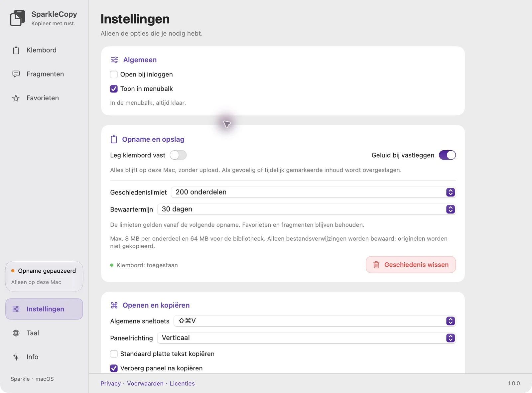Open the Paneelrichting dropdown showing Verticaal

click(x=306, y=338)
